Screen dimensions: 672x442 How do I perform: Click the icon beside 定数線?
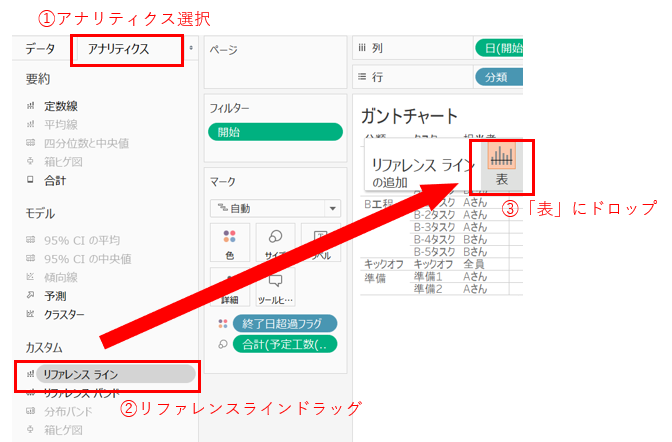pyautogui.click(x=30, y=105)
